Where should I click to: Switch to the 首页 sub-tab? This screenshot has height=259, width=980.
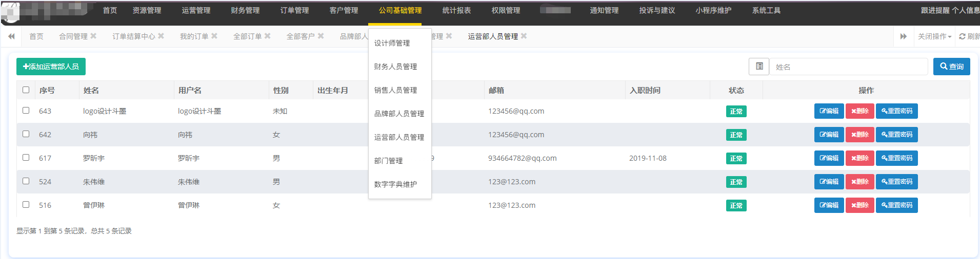click(x=36, y=36)
